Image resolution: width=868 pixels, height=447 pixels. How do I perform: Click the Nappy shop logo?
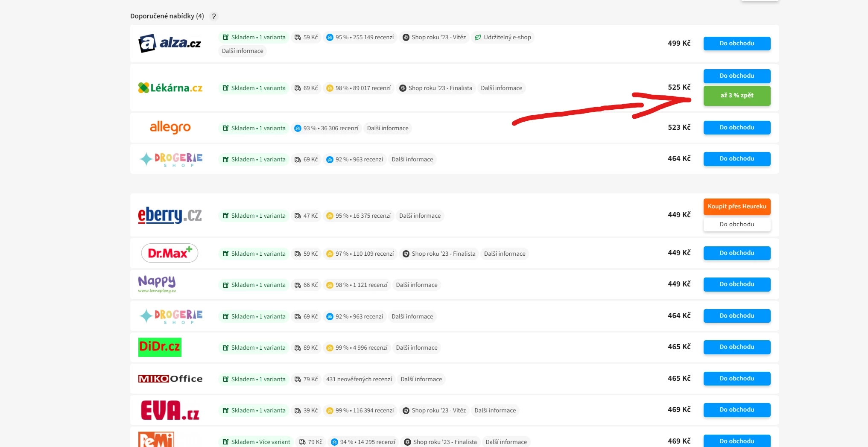[x=157, y=284]
